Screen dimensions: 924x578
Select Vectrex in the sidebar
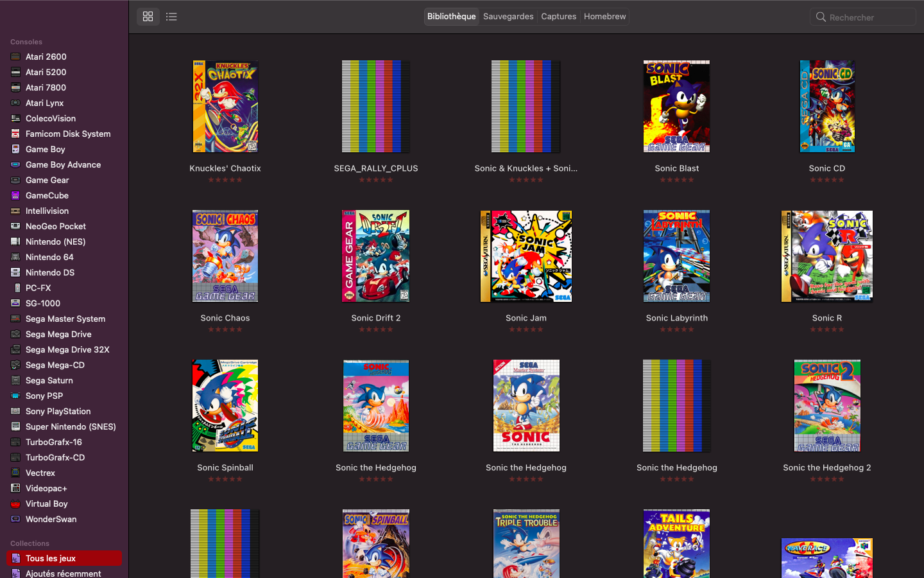coord(64,473)
